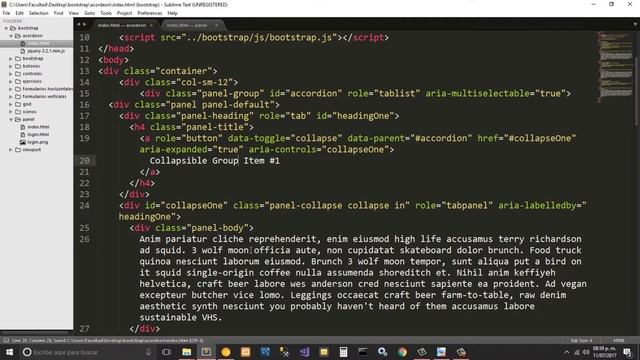Expand the grid folder

11,104
